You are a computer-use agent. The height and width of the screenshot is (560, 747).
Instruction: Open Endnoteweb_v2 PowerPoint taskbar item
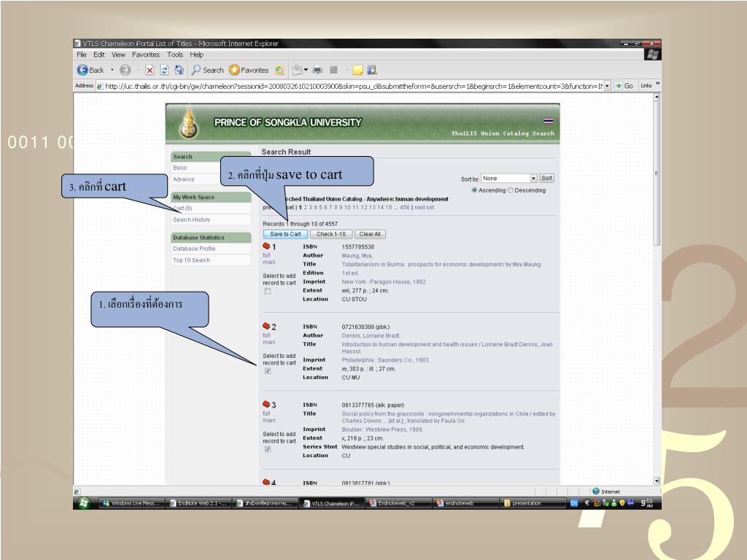tap(399, 503)
